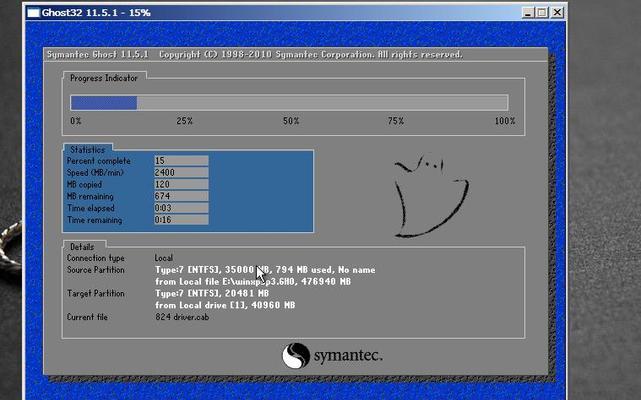Click the 'Local' connection type value
This screenshot has height=400, width=641.
pyautogui.click(x=164, y=258)
